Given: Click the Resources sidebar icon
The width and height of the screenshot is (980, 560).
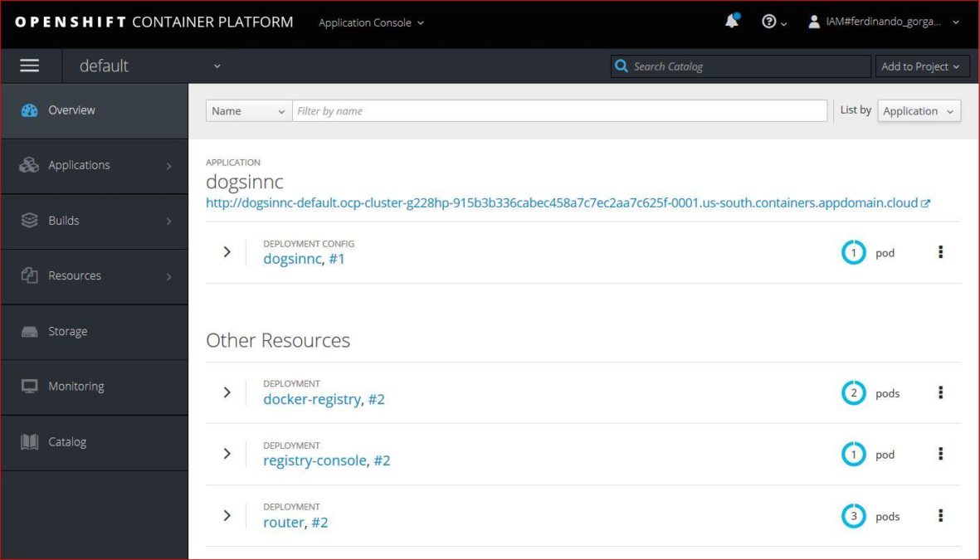Looking at the screenshot, I should [x=28, y=275].
